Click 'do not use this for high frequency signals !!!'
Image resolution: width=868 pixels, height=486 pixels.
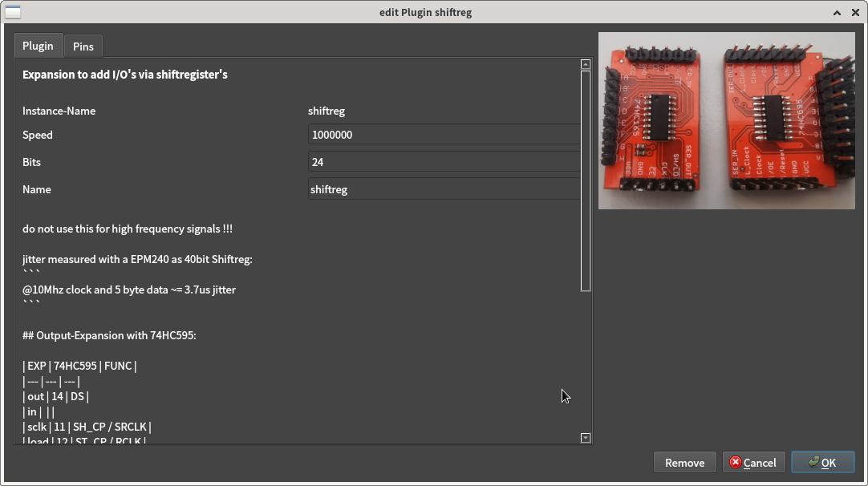click(128, 229)
